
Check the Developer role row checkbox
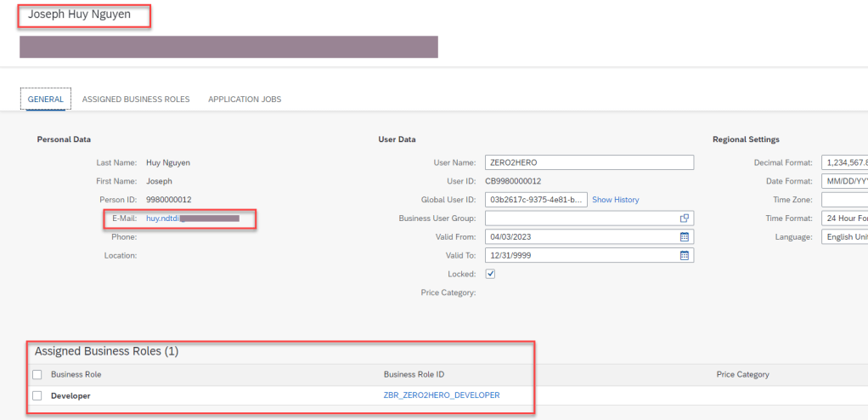[37, 395]
